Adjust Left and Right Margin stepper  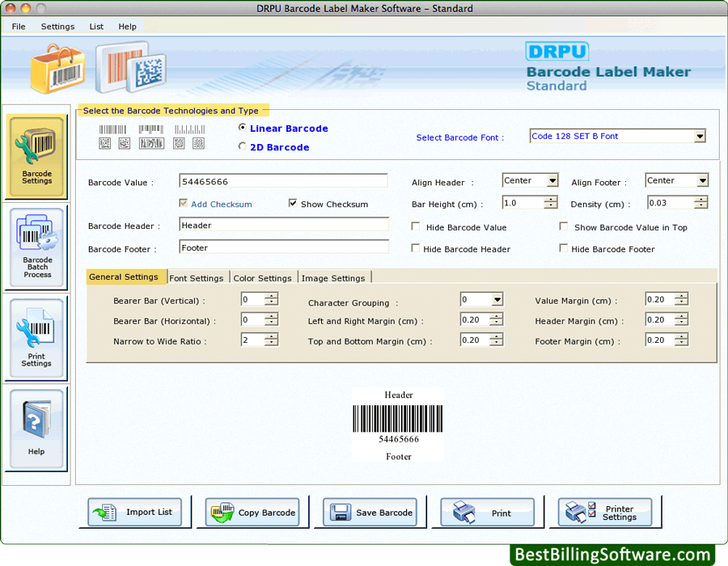[x=497, y=319]
